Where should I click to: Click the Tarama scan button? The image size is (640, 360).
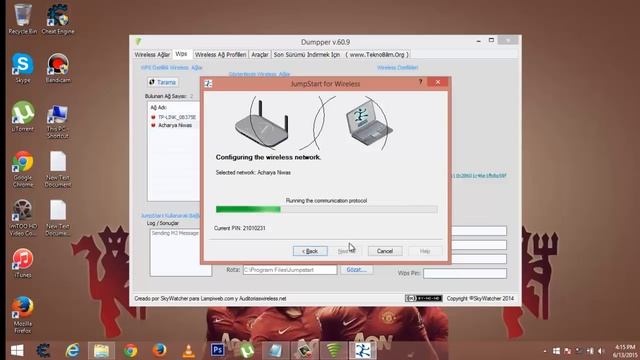coord(162,82)
